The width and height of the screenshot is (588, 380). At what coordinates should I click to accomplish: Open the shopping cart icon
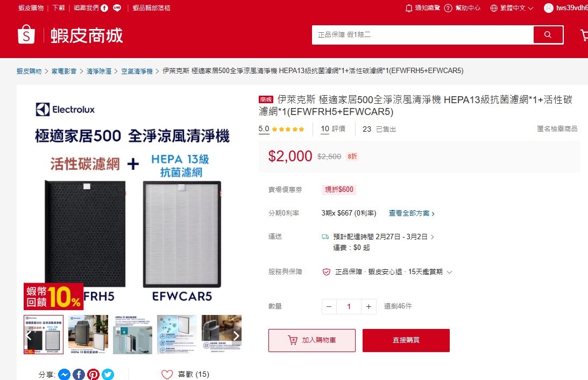pyautogui.click(x=584, y=35)
